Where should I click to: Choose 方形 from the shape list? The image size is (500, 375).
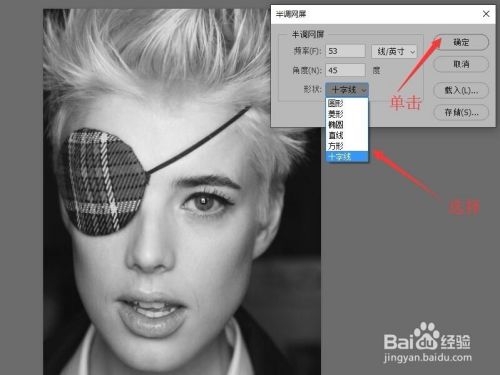(x=347, y=146)
